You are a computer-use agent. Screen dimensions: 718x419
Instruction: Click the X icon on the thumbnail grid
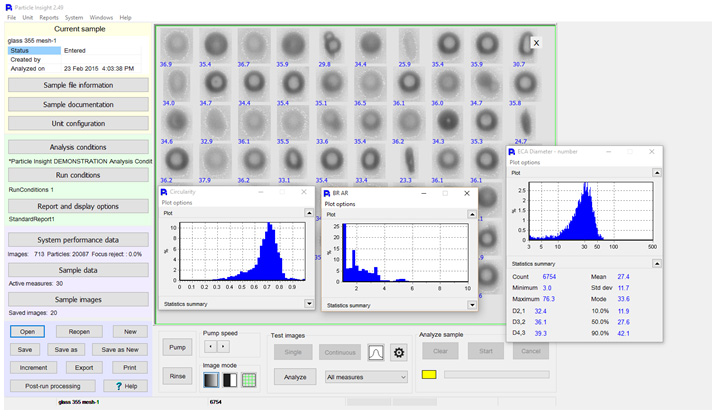(x=535, y=43)
